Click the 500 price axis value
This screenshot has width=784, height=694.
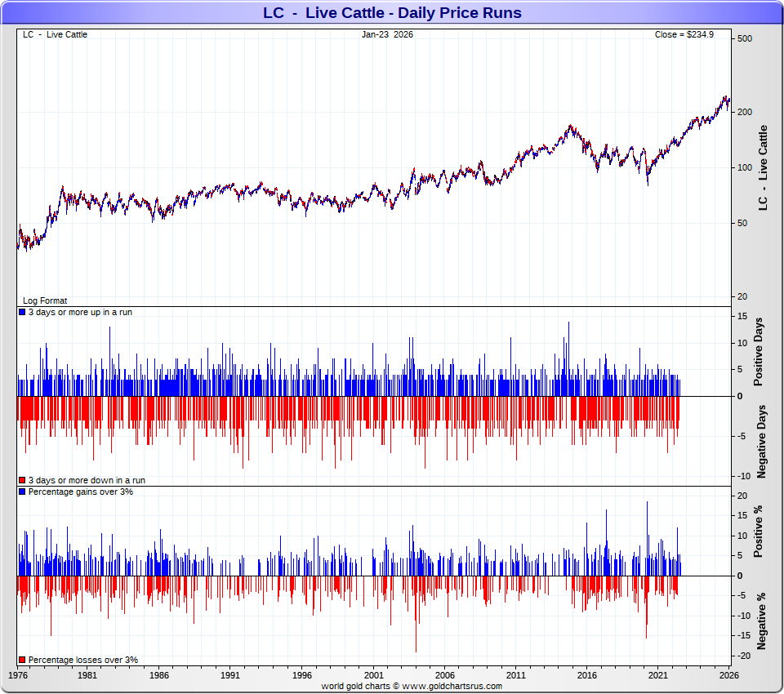[x=743, y=38]
